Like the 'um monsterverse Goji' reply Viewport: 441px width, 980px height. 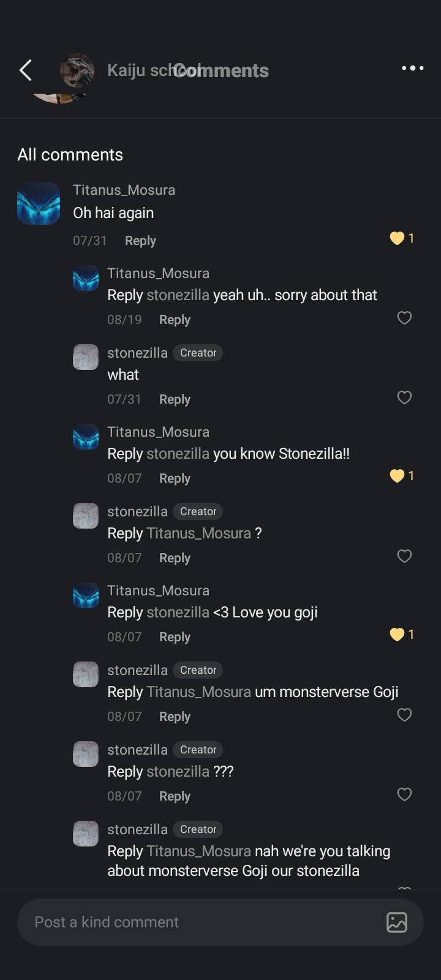[x=404, y=715]
